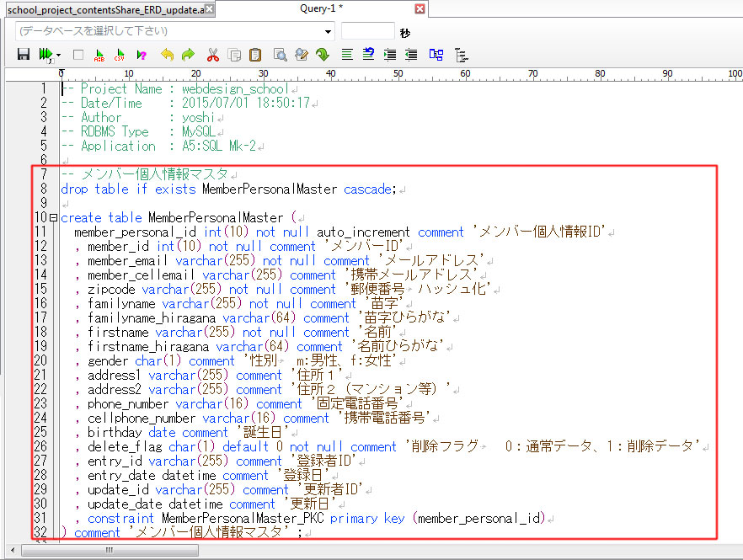Collapse the create table block on line 10
Viewport: 743px width, 560px height.
pos(54,218)
